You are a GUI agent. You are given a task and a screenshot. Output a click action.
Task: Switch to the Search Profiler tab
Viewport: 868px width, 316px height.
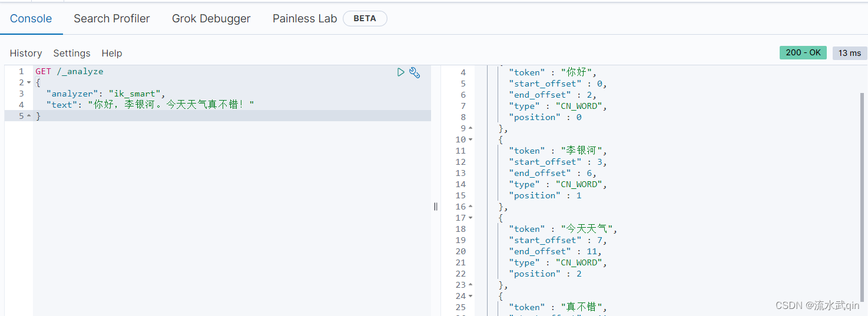(112, 19)
